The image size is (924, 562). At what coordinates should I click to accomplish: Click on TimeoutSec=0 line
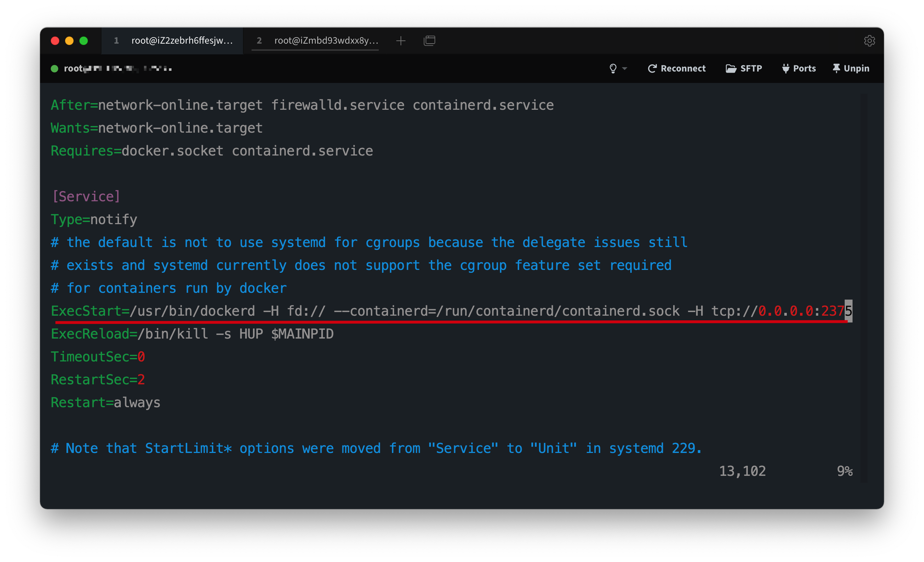tap(98, 357)
